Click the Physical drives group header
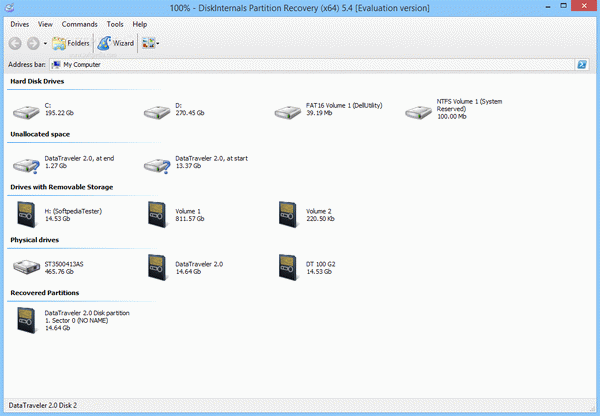The width and height of the screenshot is (600, 416). (34, 240)
